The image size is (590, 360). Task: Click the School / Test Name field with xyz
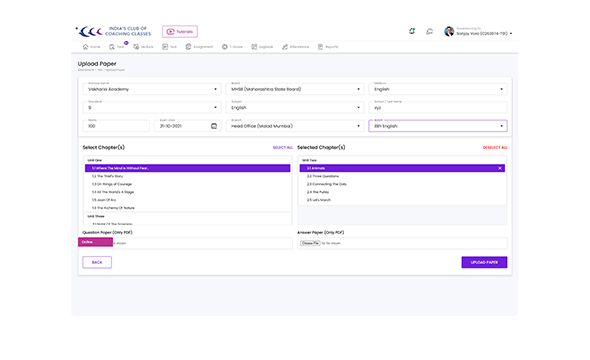tap(438, 108)
